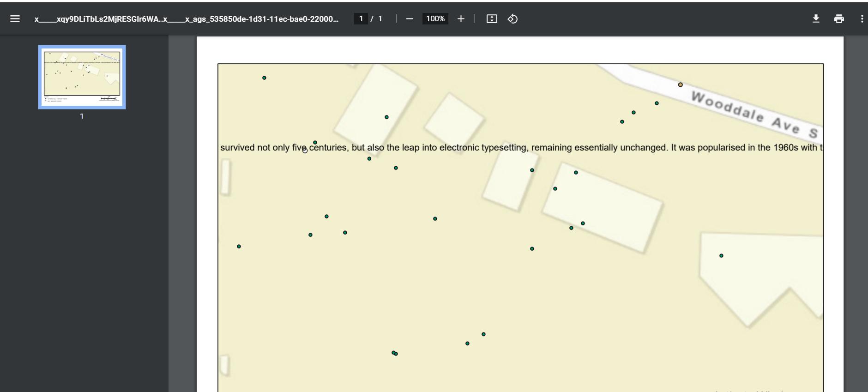
Task: Click the PDF file name in the toolbar
Action: click(186, 19)
